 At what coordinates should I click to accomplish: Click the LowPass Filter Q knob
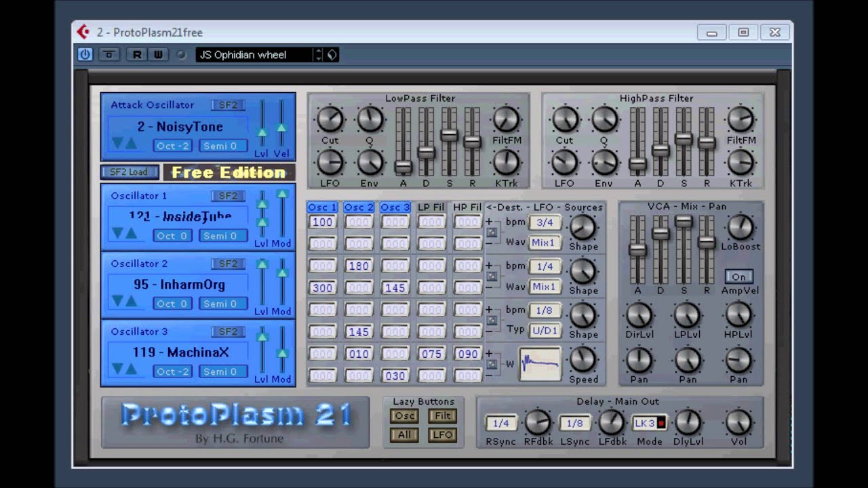point(370,120)
